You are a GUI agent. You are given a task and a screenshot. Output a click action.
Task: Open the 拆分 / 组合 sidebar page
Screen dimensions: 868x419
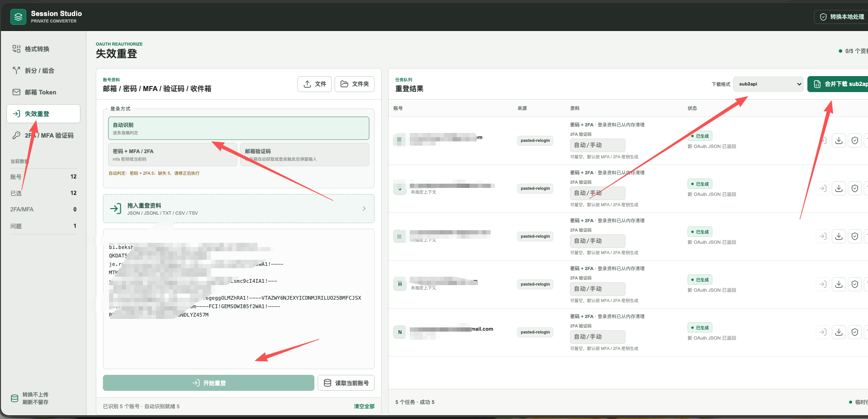pyautogui.click(x=43, y=70)
